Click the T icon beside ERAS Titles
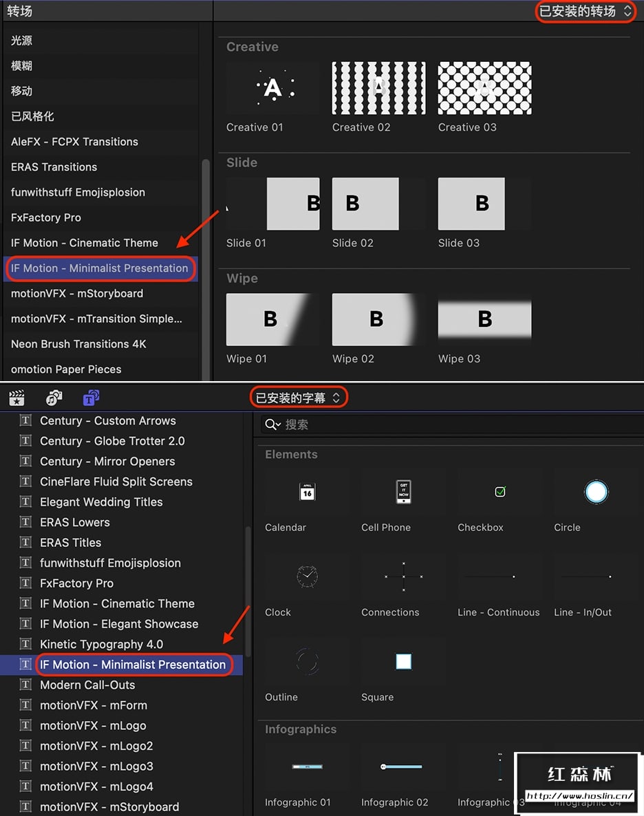Viewport: 644px width, 816px height. point(25,542)
